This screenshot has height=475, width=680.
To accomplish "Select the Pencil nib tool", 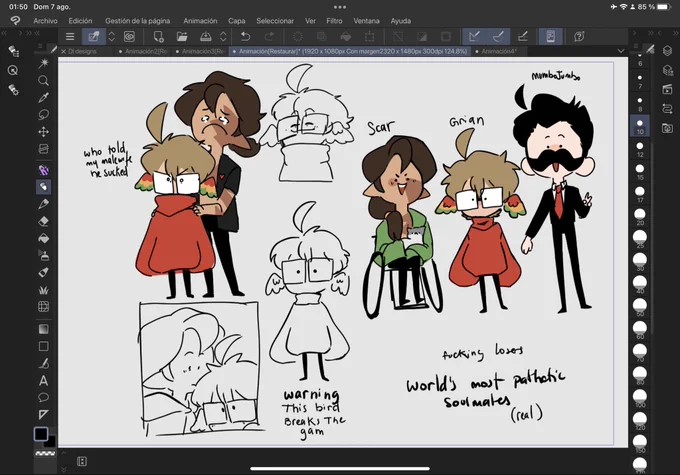I will [43, 204].
